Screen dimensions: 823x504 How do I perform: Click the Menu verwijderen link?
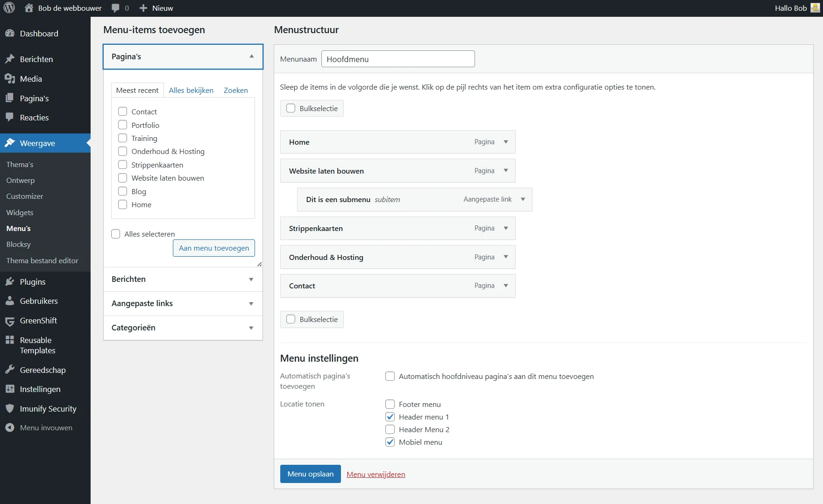point(376,474)
